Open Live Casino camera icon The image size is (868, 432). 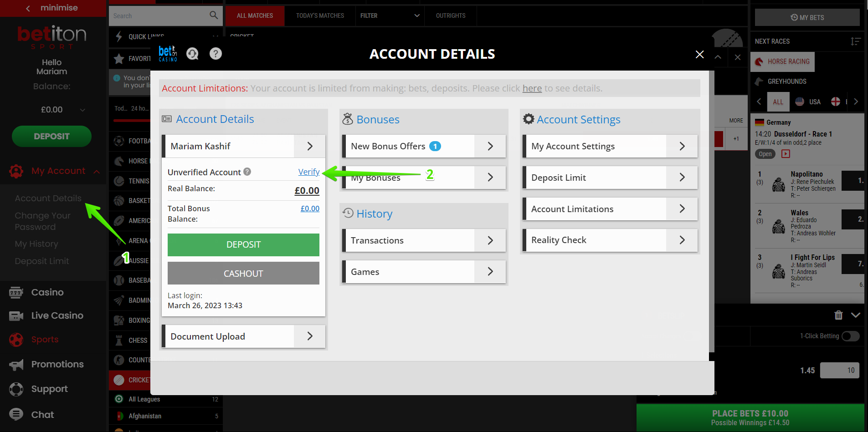pyautogui.click(x=16, y=315)
